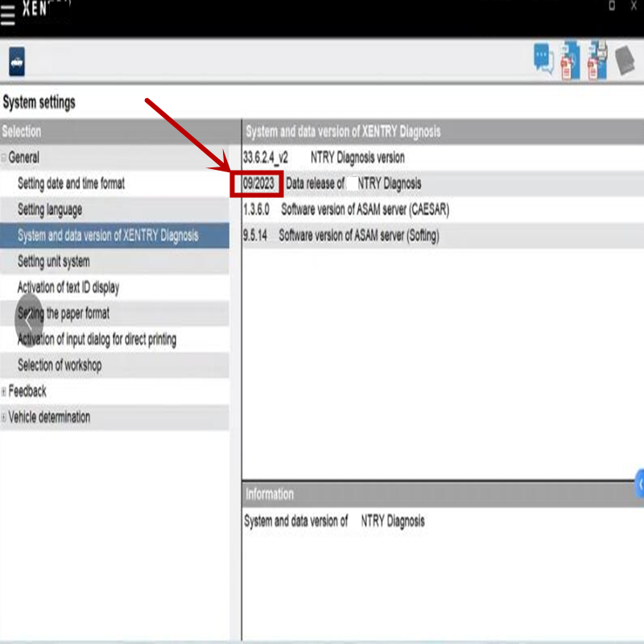Screen dimensions: 644x644
Task: Select Setting date and time format
Action: coord(114,184)
